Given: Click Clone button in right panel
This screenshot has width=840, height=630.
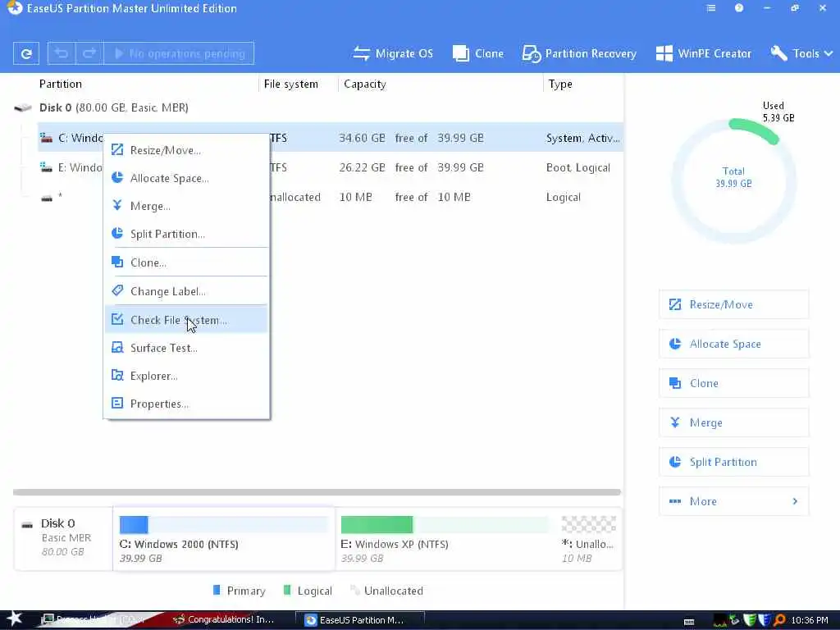Looking at the screenshot, I should pyautogui.click(x=733, y=383).
